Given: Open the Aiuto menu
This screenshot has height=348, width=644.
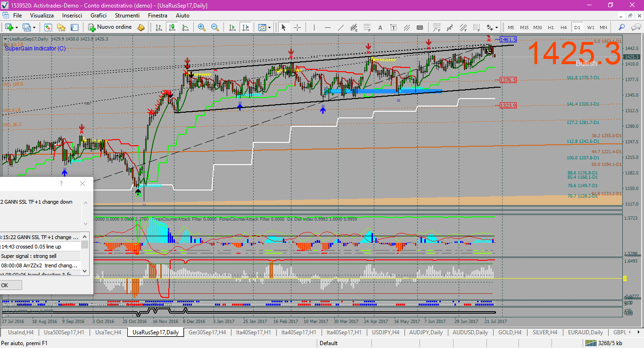Looking at the screenshot, I should click(x=182, y=16).
